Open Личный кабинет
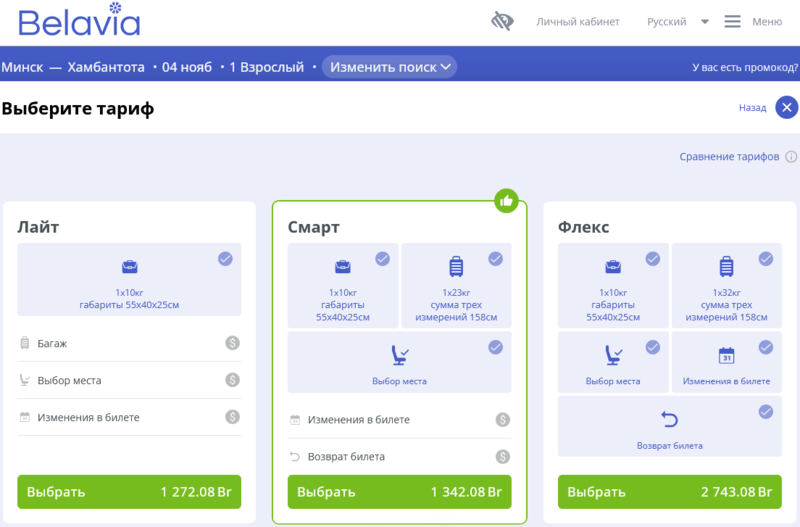Image resolution: width=800 pixels, height=527 pixels. click(578, 21)
